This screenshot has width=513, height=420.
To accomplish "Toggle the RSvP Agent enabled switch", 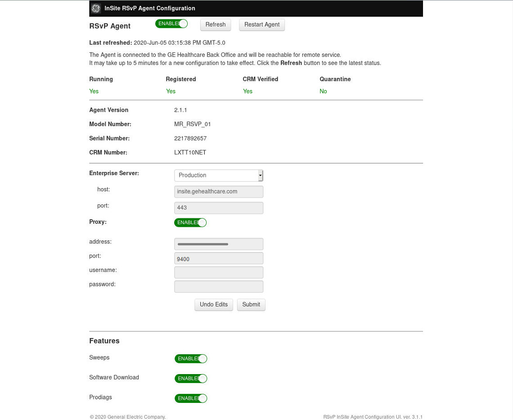I will pos(171,24).
